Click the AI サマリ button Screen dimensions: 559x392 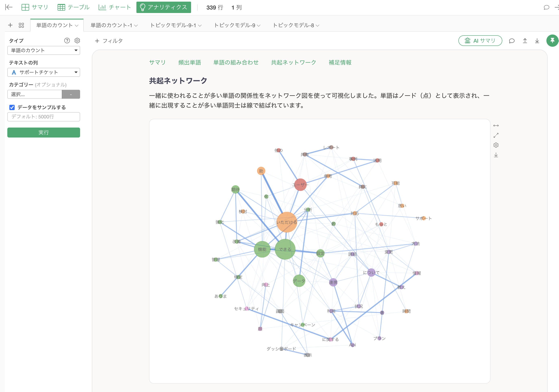click(x=480, y=41)
